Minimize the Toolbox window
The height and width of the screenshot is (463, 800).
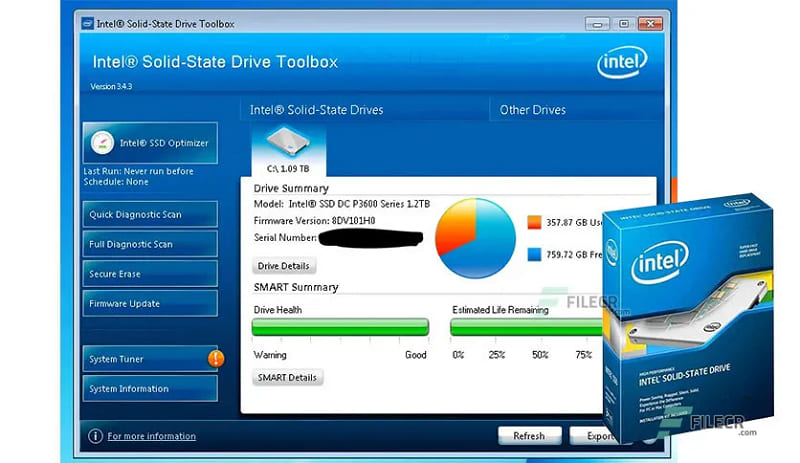click(597, 23)
